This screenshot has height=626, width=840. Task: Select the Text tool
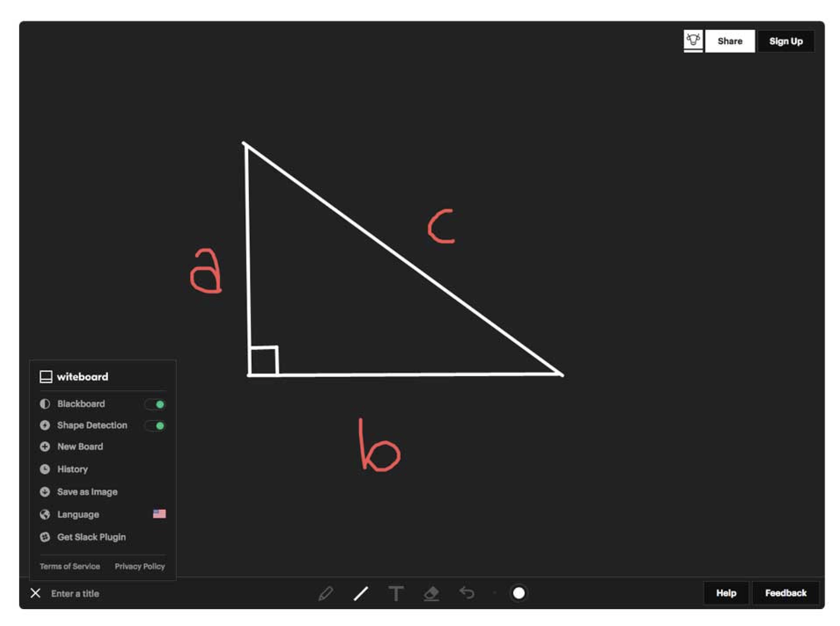tap(396, 593)
